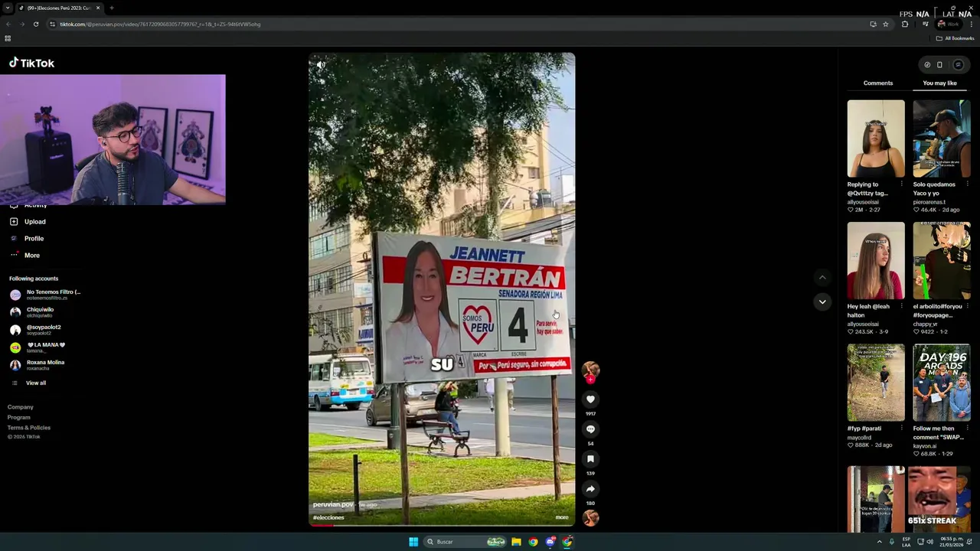Open the spinning sound disc avatar
Screen dimensions: 980x551
(x=590, y=518)
